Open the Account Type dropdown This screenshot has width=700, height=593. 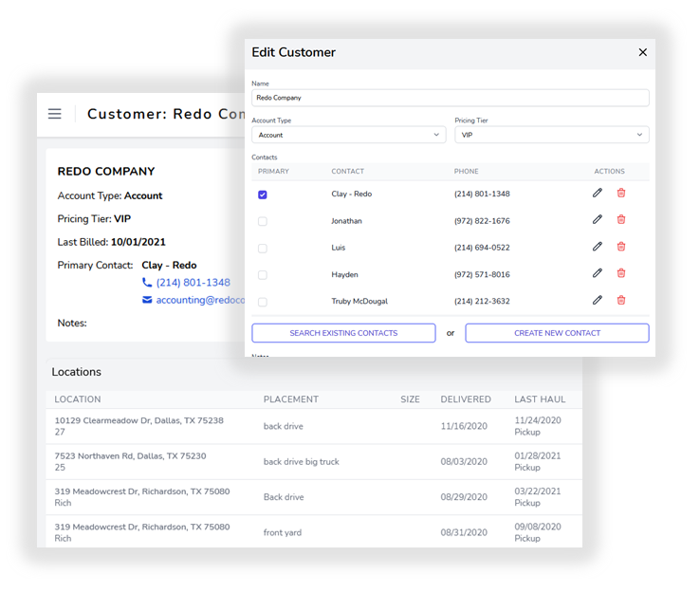pos(349,135)
